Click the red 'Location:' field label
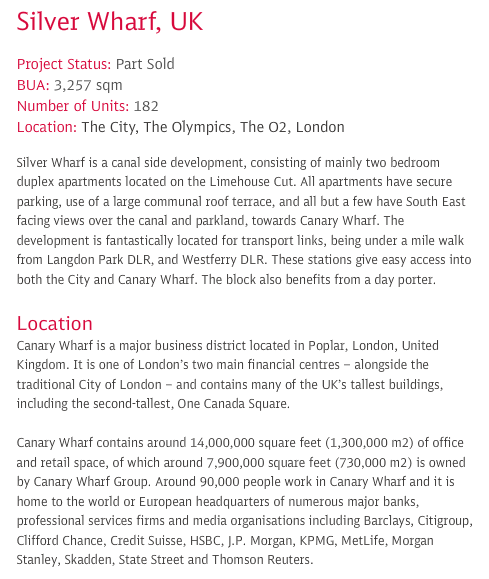The height and width of the screenshot is (579, 489). [x=47, y=127]
